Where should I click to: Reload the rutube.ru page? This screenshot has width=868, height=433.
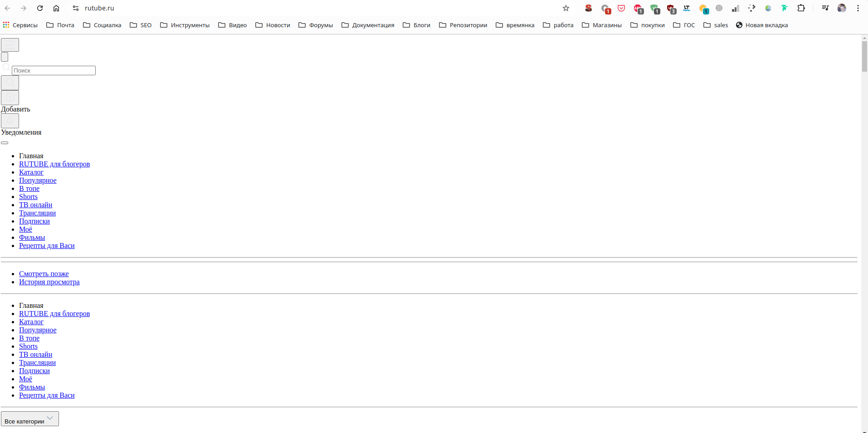coord(40,8)
